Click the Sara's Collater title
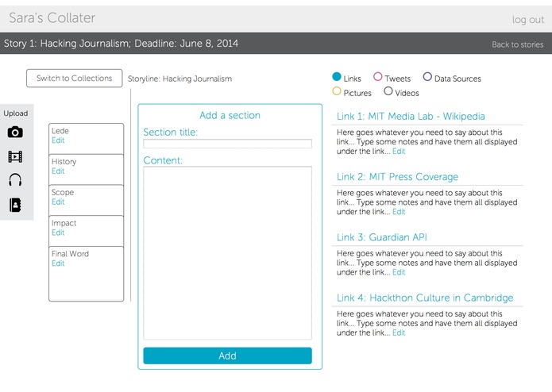 52,18
